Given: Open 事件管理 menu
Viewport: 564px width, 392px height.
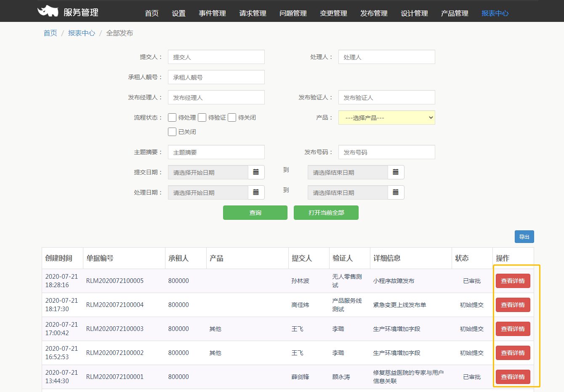Looking at the screenshot, I should (212, 13).
